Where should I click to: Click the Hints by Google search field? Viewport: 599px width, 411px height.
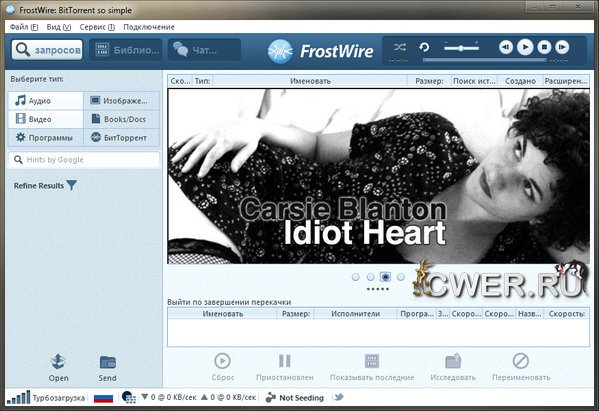[84, 160]
